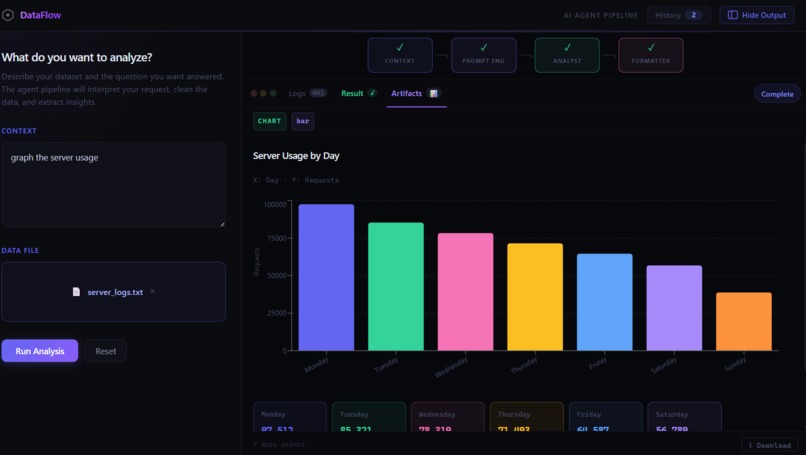
Task: Click the Monday data card
Action: tap(290, 417)
